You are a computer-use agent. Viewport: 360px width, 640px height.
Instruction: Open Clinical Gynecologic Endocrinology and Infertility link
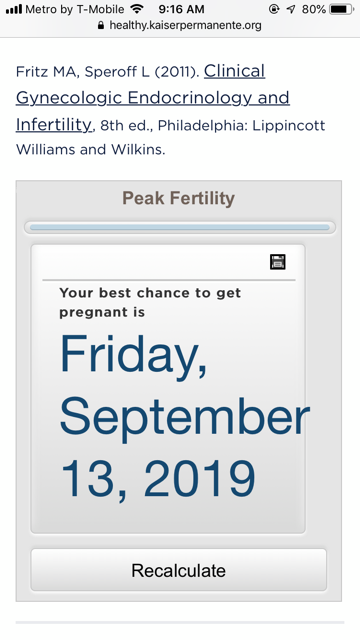coord(153,98)
